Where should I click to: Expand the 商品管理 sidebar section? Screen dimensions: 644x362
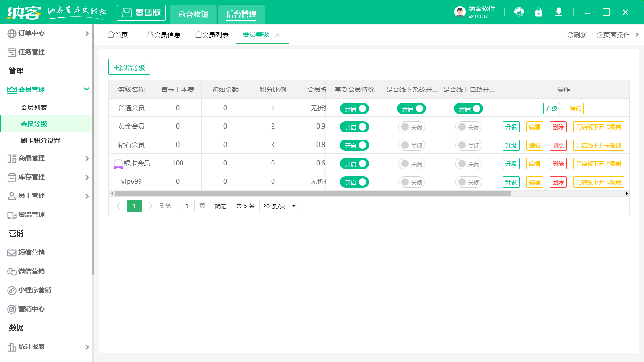tap(28, 158)
